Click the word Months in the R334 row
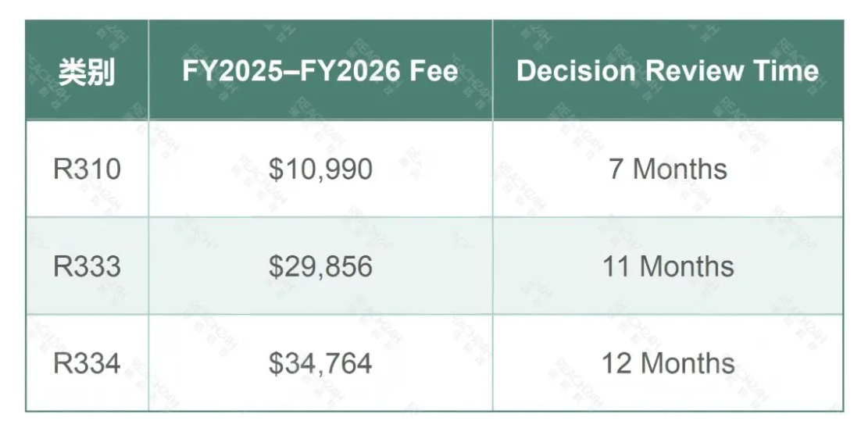868x428 pixels. click(688, 364)
